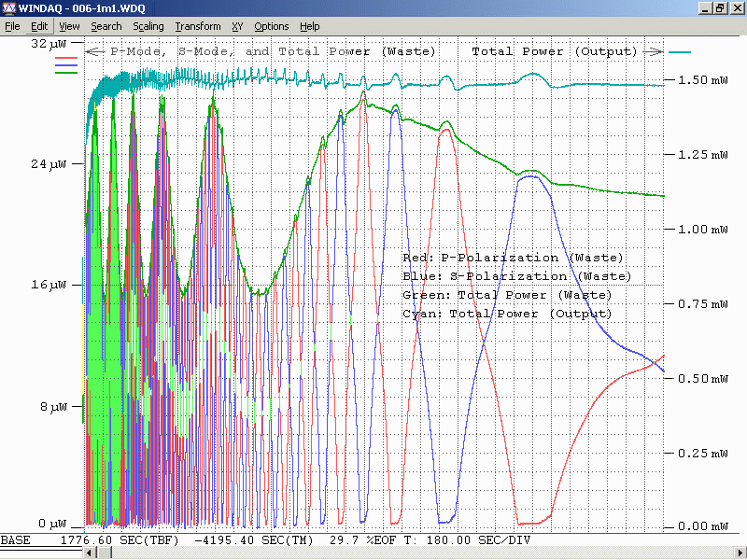Click the red legend line at top left
This screenshot has height=560, width=747.
pos(67,58)
